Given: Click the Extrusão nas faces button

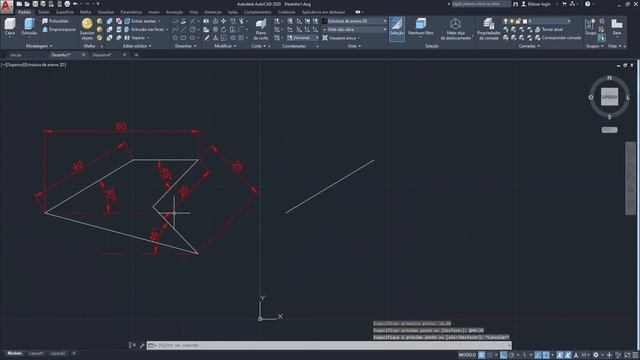Looking at the screenshot, I should (x=145, y=29).
